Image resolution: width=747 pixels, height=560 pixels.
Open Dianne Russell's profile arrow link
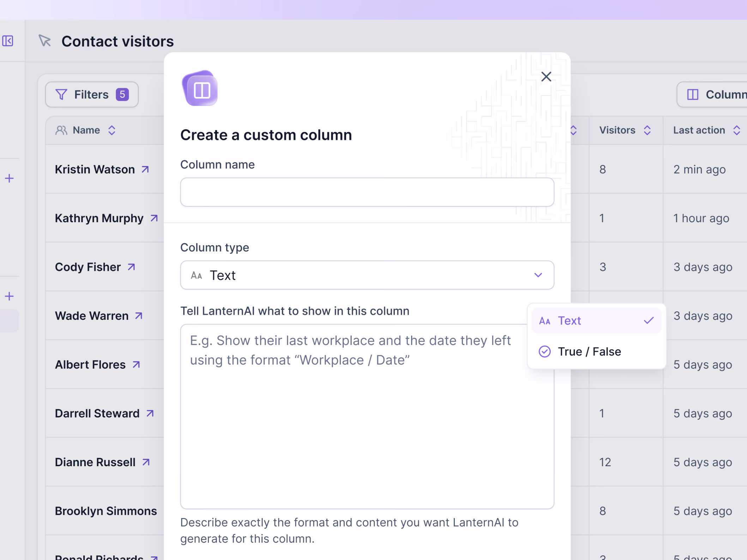tap(146, 462)
